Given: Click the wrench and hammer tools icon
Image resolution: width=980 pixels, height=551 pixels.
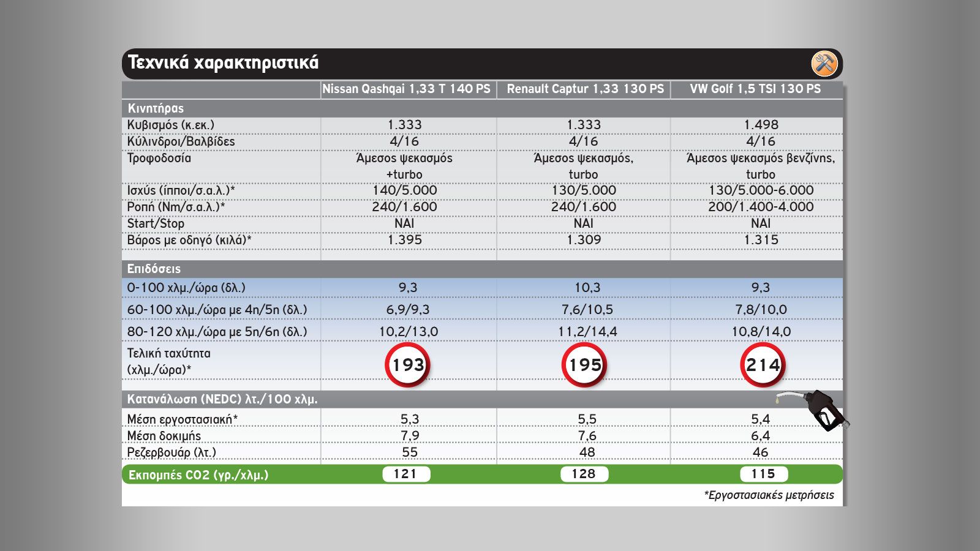Looking at the screenshot, I should pos(824,64).
